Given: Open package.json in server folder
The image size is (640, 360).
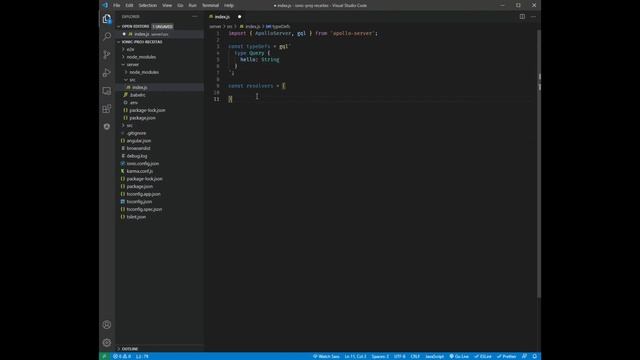Looking at the screenshot, I should 142,118.
